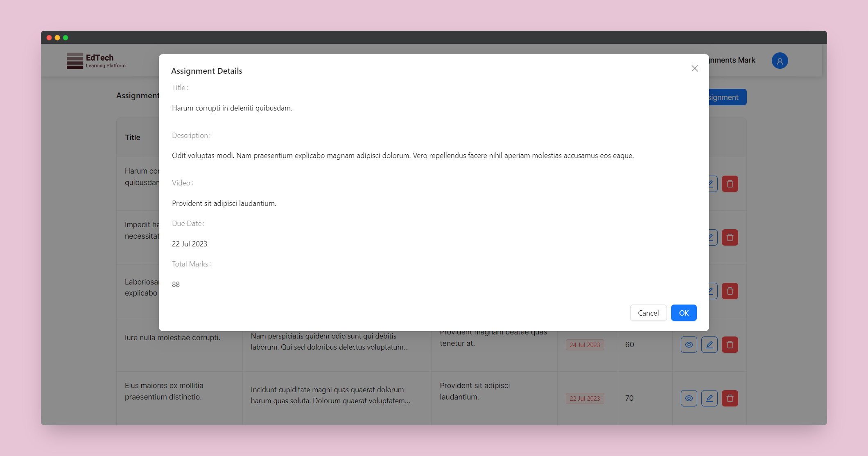Delete the first assignment row
868x456 pixels.
click(x=730, y=184)
